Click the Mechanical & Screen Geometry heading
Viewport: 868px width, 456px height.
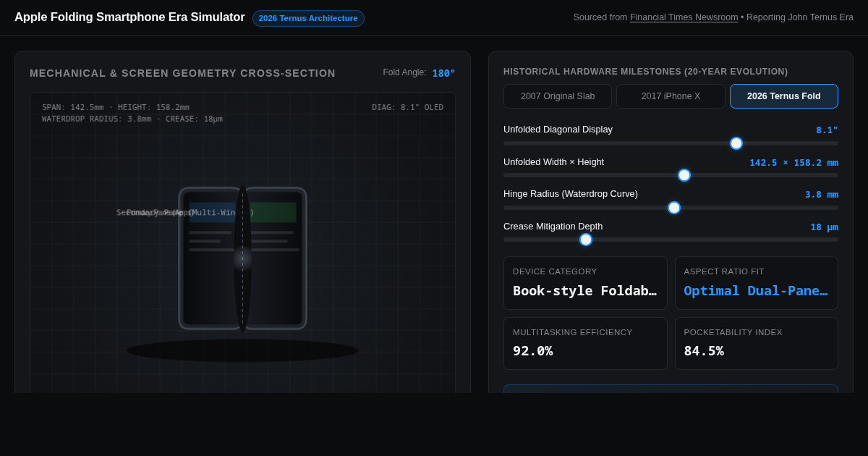182,73
